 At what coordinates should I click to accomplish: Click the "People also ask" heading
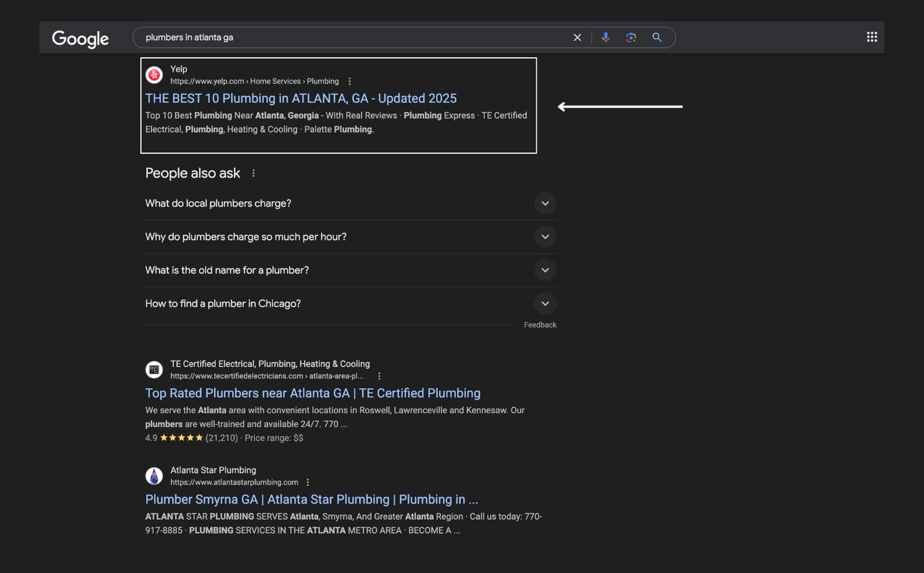192,173
